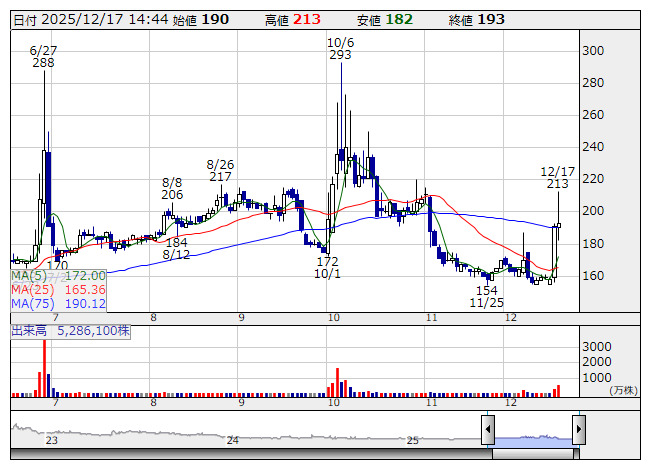Image resolution: width=653 pixels, height=470 pixels.
Task: Click the 172 10/1 low label
Action: coord(328,267)
